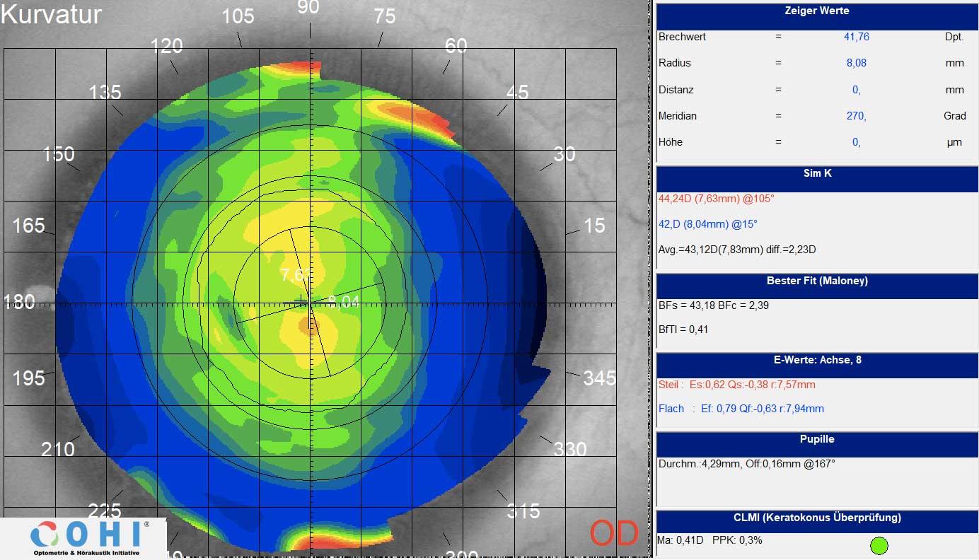The image size is (979, 560).
Task: Select the Flach Ef: 0,79 row
Action: pyautogui.click(x=741, y=409)
